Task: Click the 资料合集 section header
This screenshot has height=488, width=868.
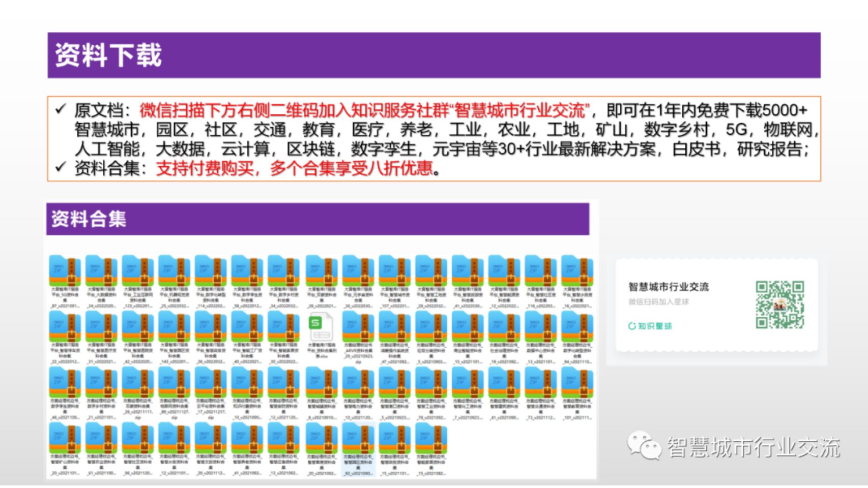Action: pos(317,219)
